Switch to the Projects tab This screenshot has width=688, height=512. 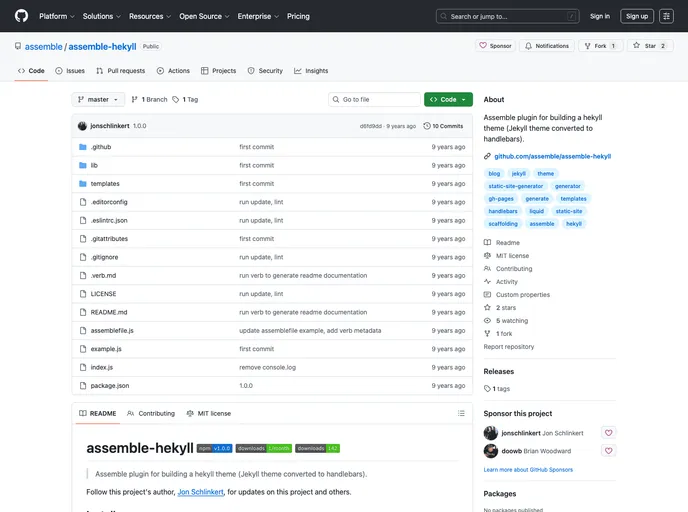pos(219,71)
